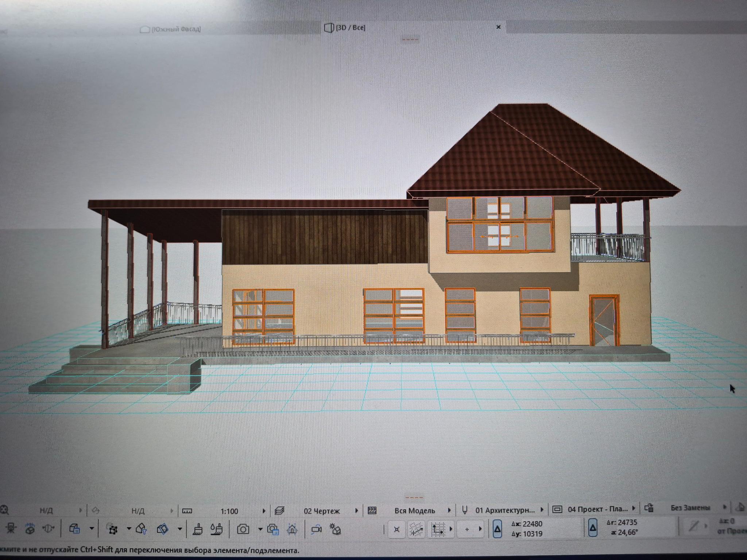Viewport: 747px width, 560px height.
Task: Click the orbit 3D box icon
Action: pos(30,529)
